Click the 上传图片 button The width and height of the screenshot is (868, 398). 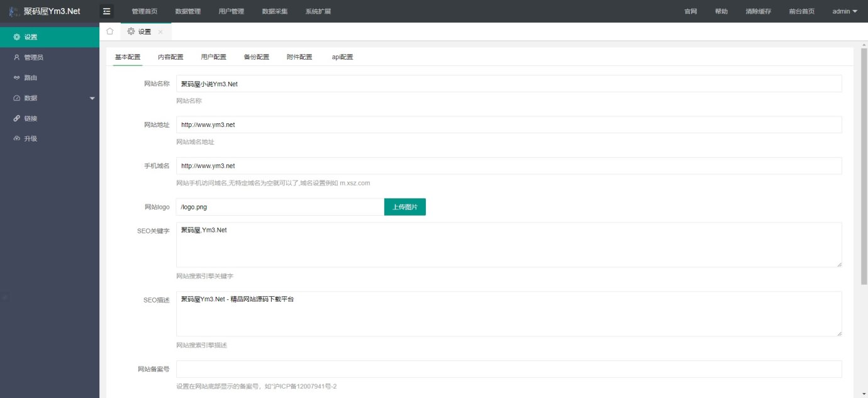[x=404, y=207]
